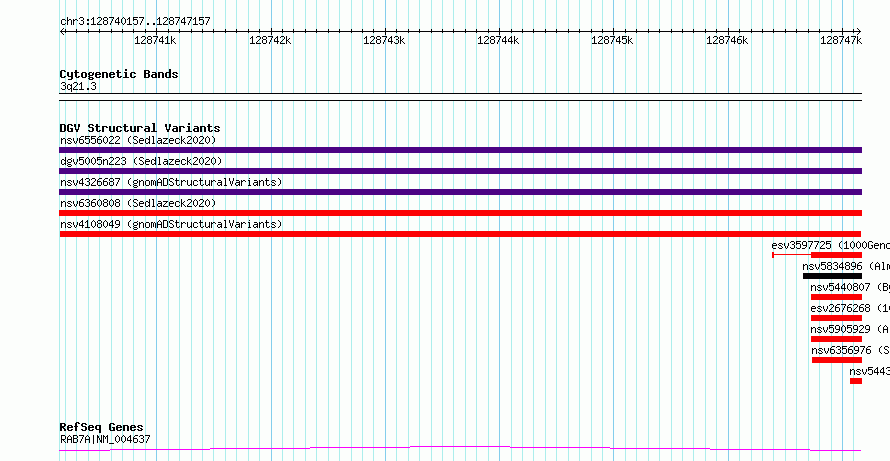Click the left arrow of the ruler
The width and height of the screenshot is (890, 461).
point(62,31)
